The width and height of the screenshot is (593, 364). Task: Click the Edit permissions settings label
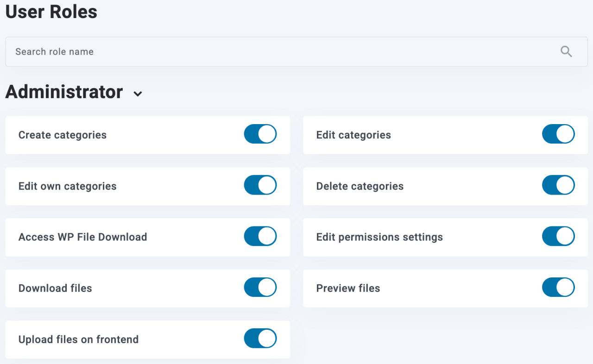pos(379,237)
